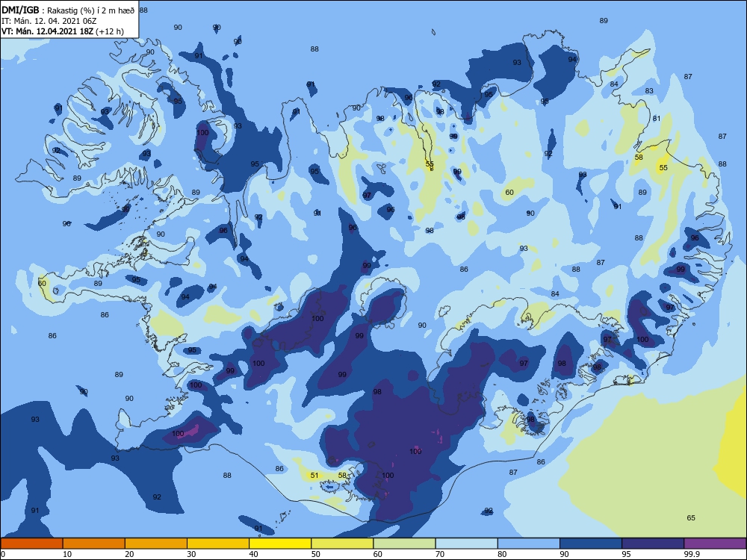Select the 80–90 medium blue legend swatch

coord(529,544)
